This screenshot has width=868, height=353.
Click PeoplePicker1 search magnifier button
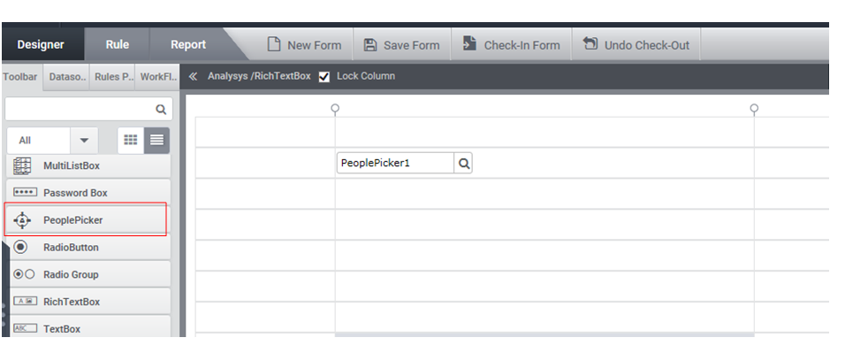pyautogui.click(x=464, y=164)
